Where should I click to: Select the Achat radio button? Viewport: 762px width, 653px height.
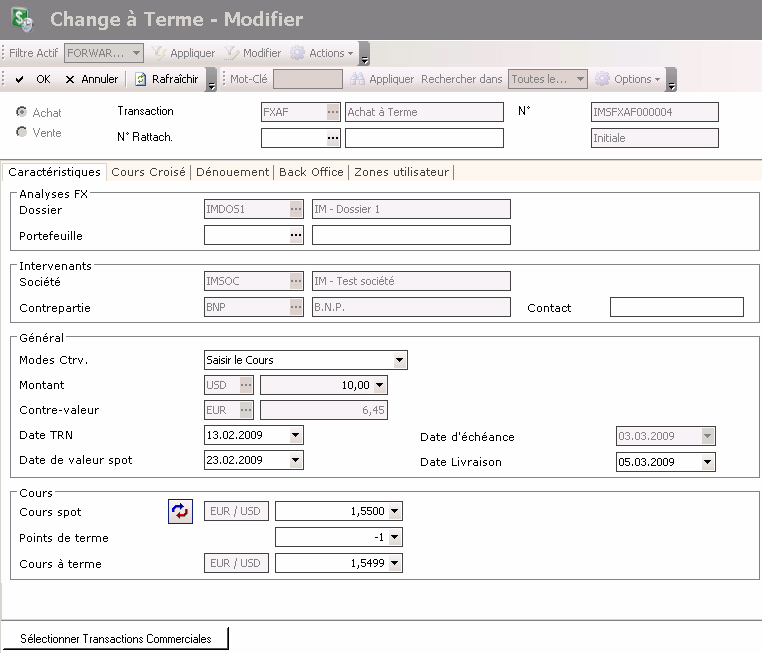coord(22,112)
